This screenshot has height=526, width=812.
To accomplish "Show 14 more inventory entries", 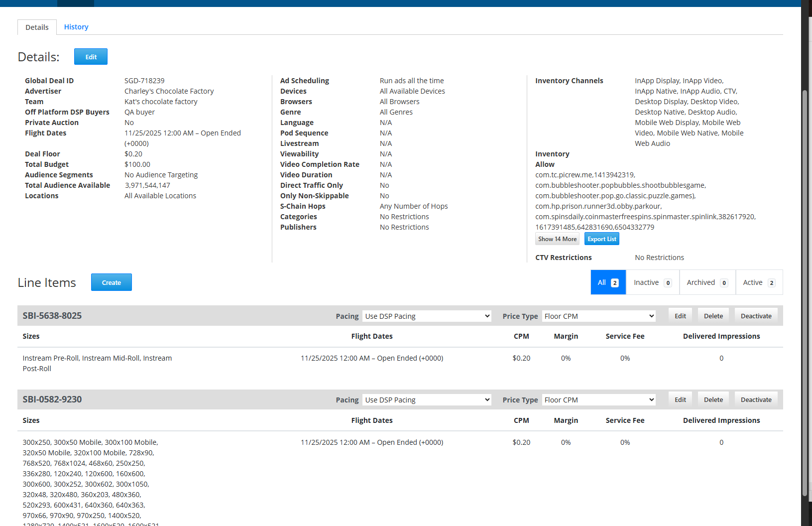I will click(557, 239).
